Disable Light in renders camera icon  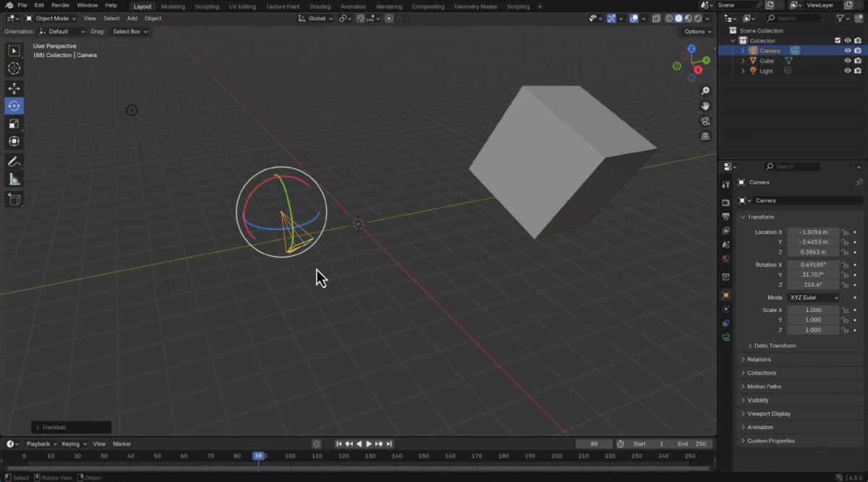pyautogui.click(x=858, y=71)
